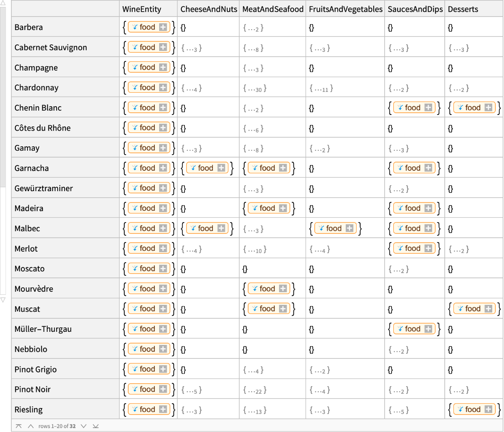Click plus icon on Muscat's Desserts food chip
This screenshot has width=504, height=432.
(x=488, y=309)
